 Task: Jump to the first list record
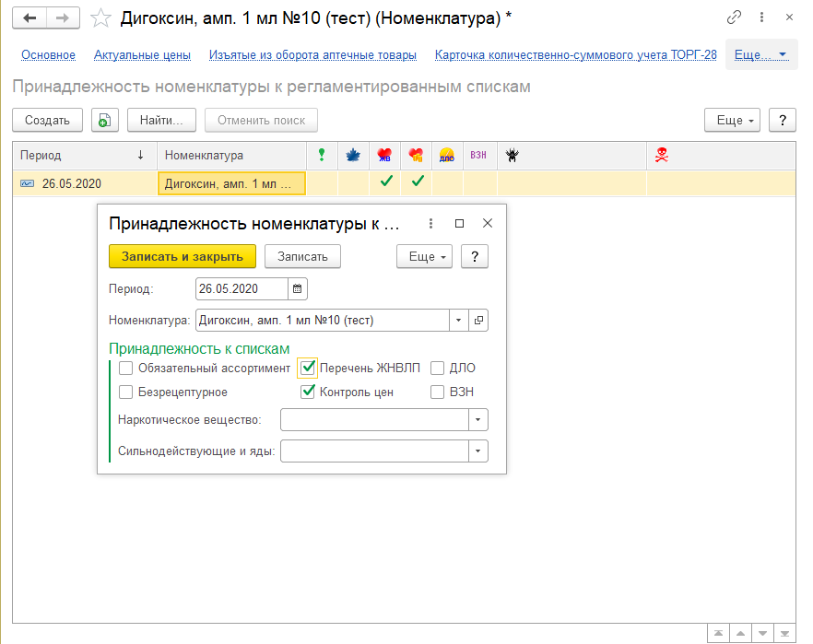click(718, 634)
